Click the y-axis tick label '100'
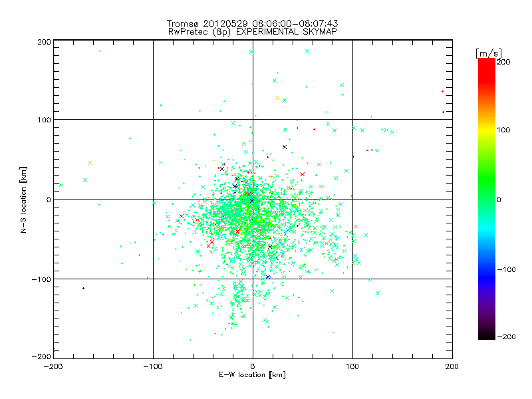The height and width of the screenshot is (399, 532). tap(44, 120)
